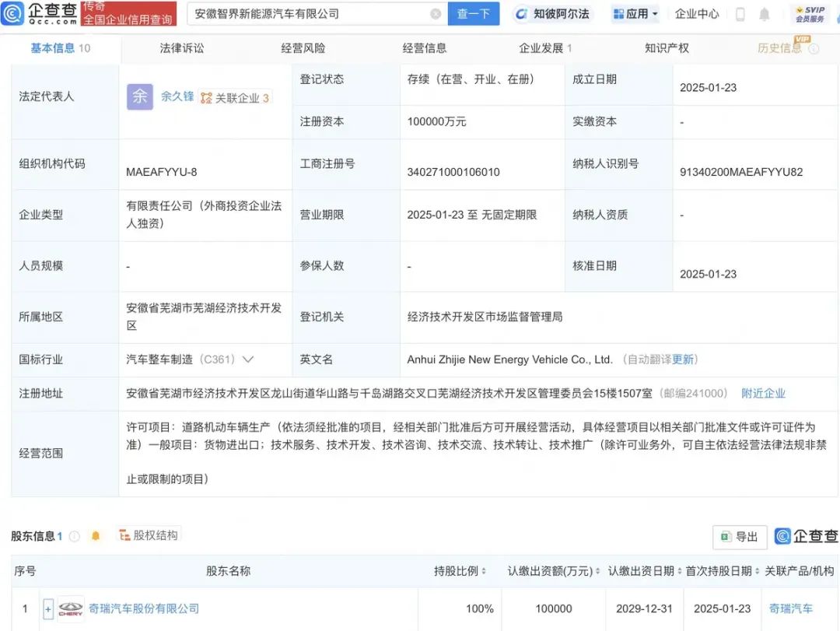
Task: Click 更新 link beside English name
Action: (683, 359)
